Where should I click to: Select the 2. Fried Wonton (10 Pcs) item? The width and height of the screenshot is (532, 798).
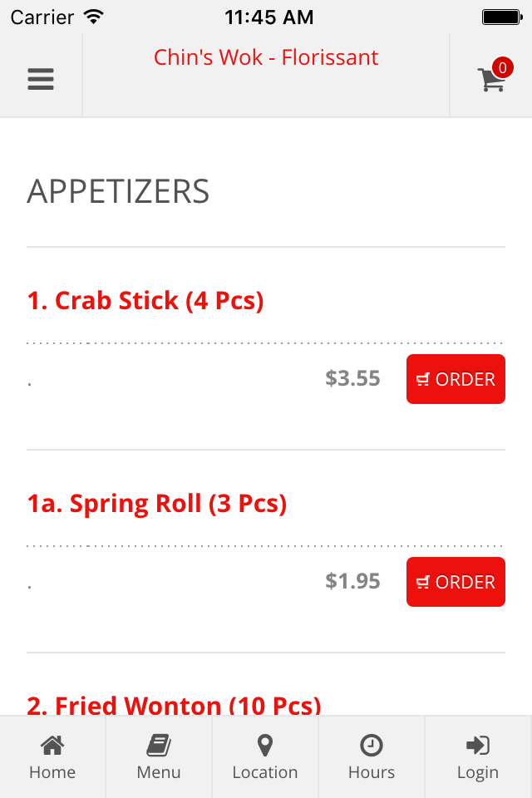(174, 706)
